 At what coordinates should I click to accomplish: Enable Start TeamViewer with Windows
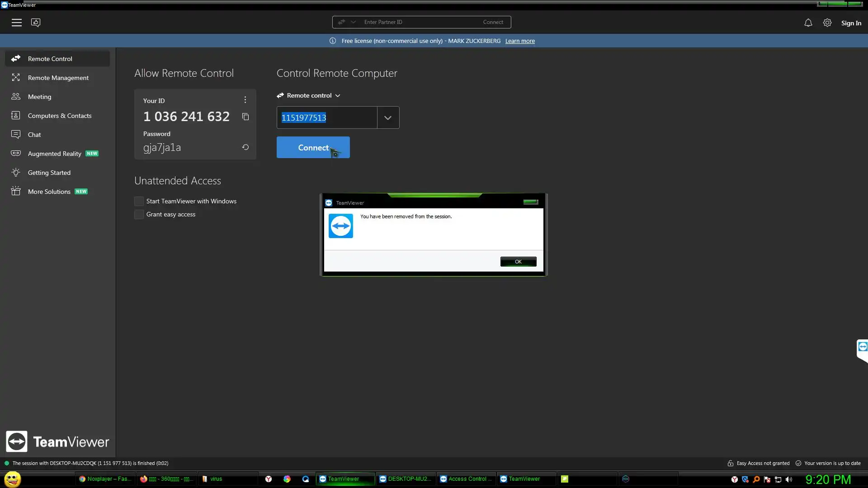coord(139,202)
